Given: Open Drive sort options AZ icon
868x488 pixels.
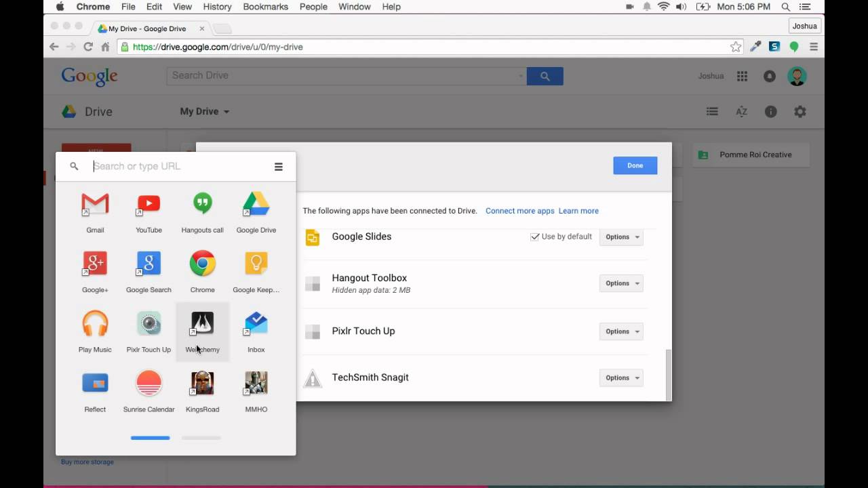Looking at the screenshot, I should pyautogui.click(x=741, y=112).
